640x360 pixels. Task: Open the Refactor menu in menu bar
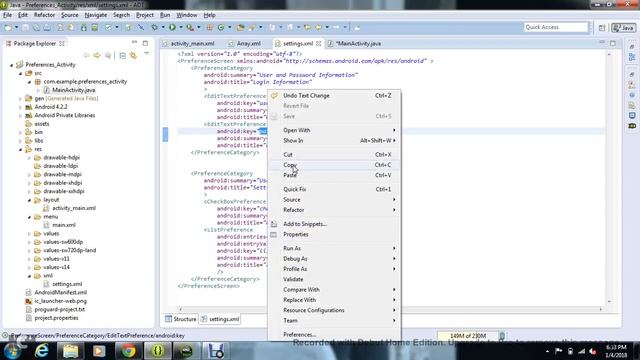pyautogui.click(x=44, y=15)
